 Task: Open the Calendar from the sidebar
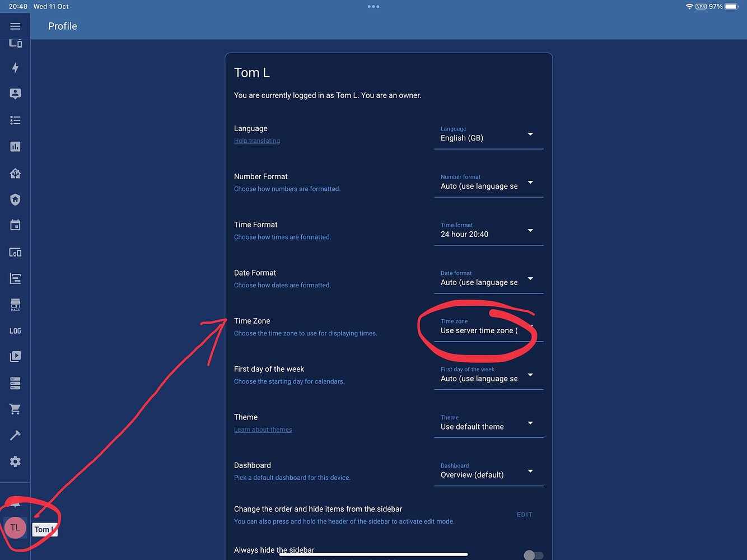(15, 225)
